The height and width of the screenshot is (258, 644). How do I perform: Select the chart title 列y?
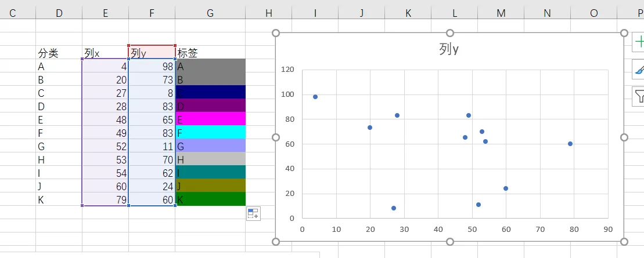449,50
